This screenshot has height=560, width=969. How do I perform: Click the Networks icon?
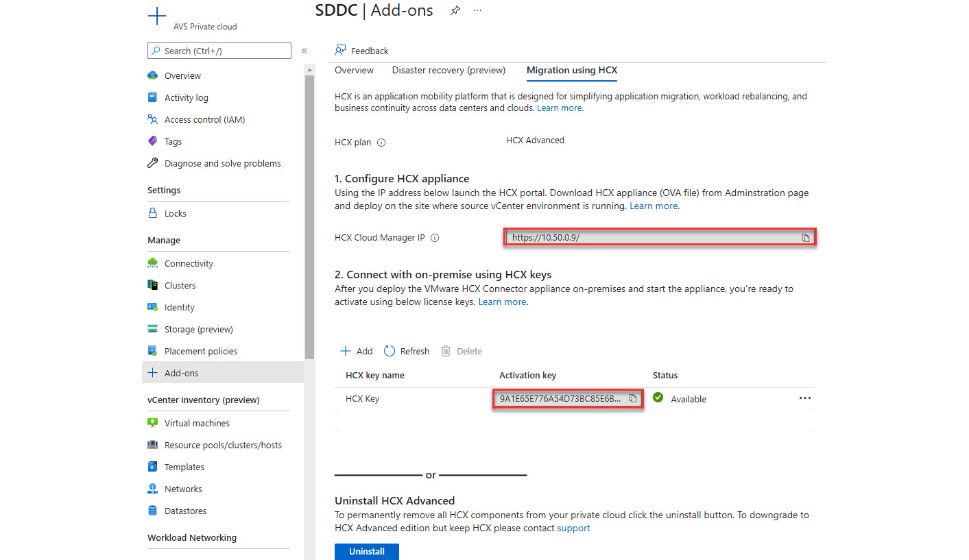click(x=153, y=489)
